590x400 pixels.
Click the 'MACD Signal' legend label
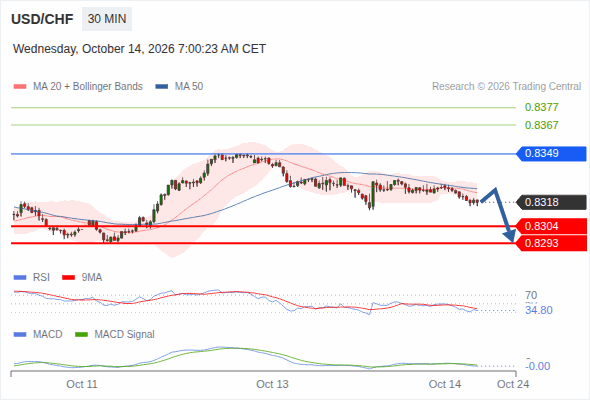click(x=125, y=335)
